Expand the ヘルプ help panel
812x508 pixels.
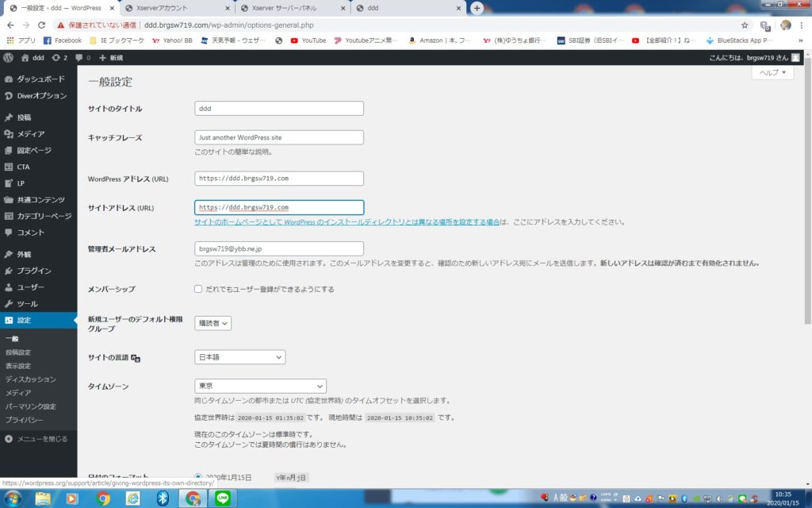point(772,72)
